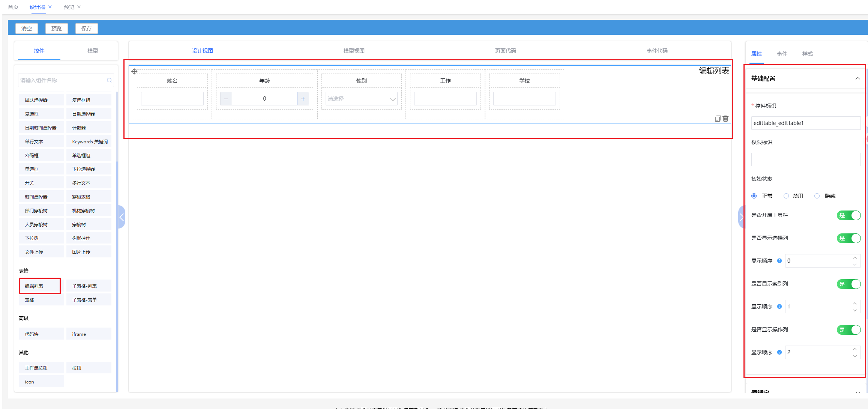Select the 禁用 initial state radio button

tap(786, 196)
